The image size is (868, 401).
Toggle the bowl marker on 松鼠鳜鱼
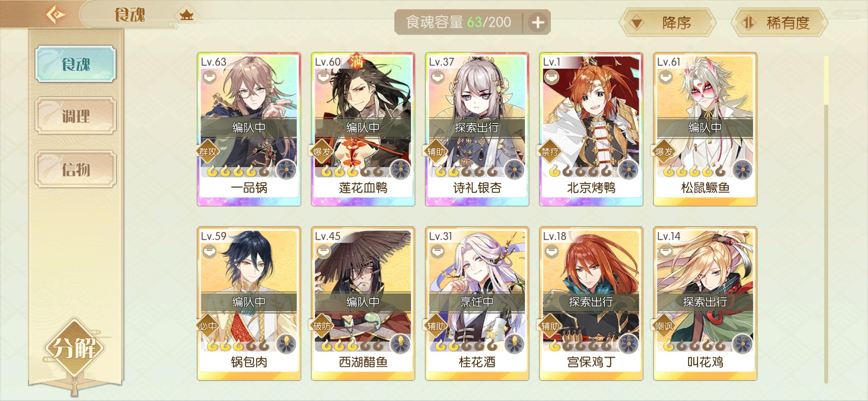pos(665,77)
